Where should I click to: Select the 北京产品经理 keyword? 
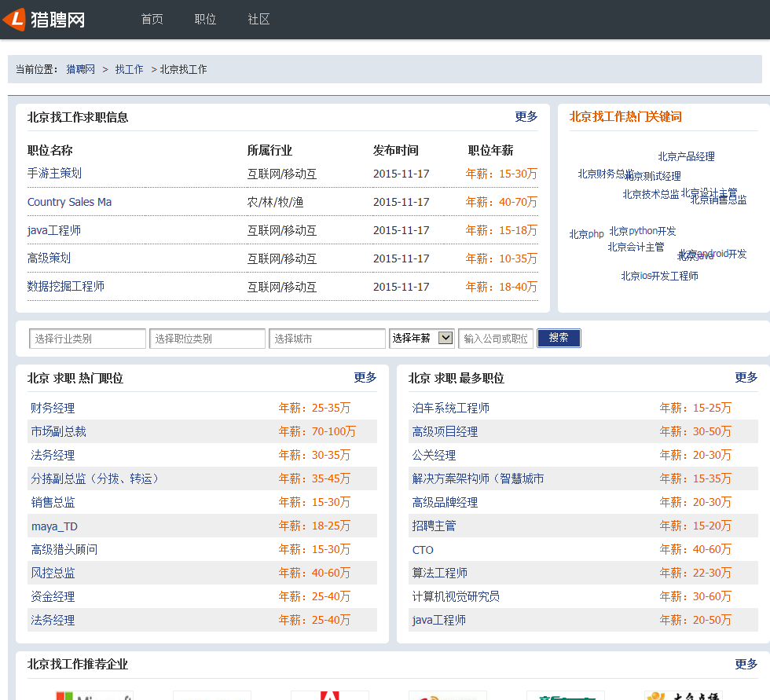pyautogui.click(x=686, y=156)
